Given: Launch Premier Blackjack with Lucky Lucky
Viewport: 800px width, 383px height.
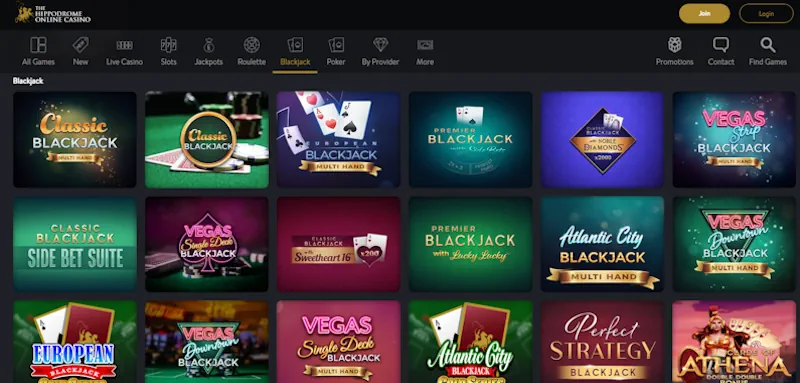Looking at the screenshot, I should [470, 244].
